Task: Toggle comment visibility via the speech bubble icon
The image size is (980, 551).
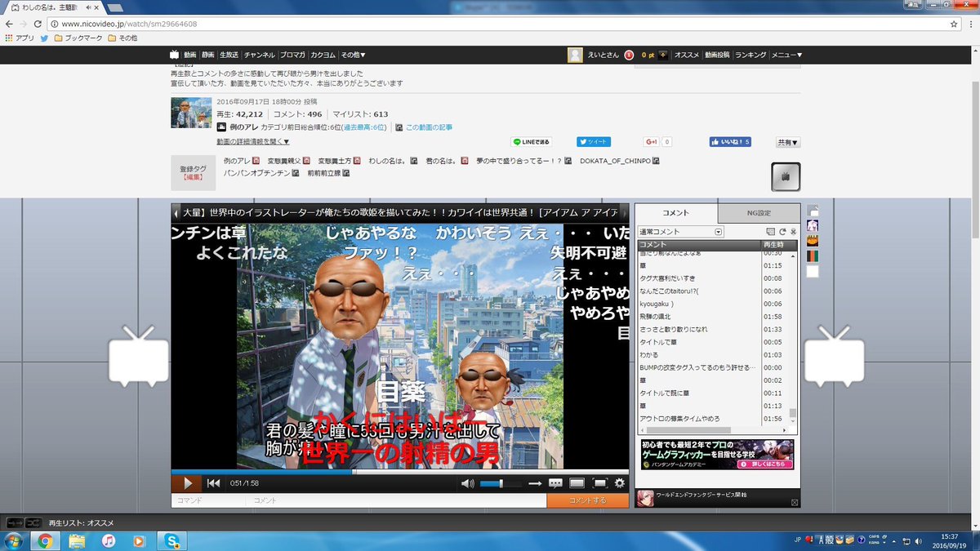Action: [555, 483]
